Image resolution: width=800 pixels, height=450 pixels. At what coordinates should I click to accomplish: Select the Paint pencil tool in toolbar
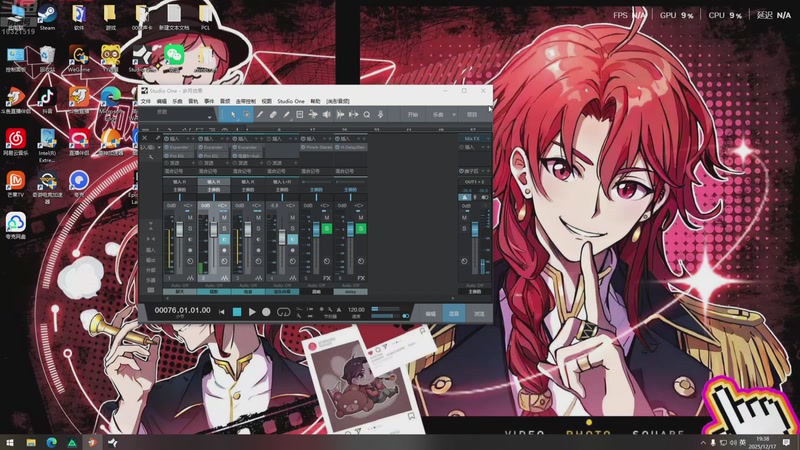[x=286, y=115]
